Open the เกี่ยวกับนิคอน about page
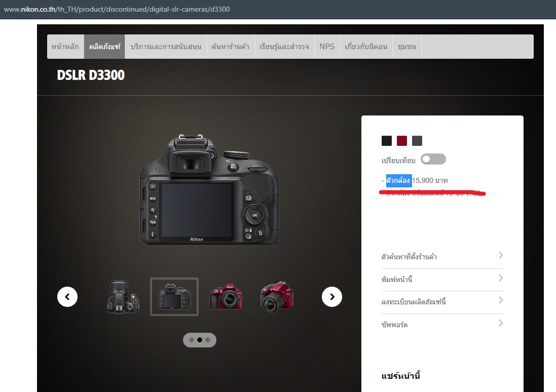556x392 pixels. coord(366,46)
